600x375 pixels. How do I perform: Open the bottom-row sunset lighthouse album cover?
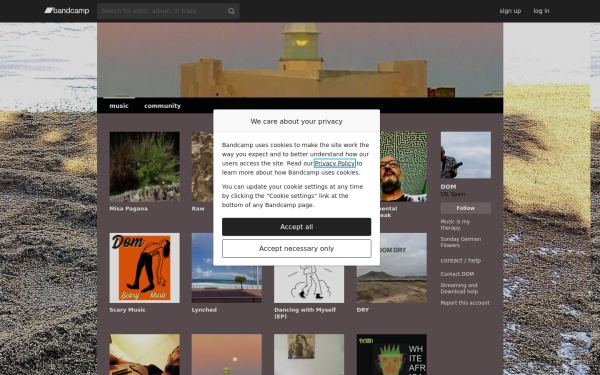click(x=227, y=354)
